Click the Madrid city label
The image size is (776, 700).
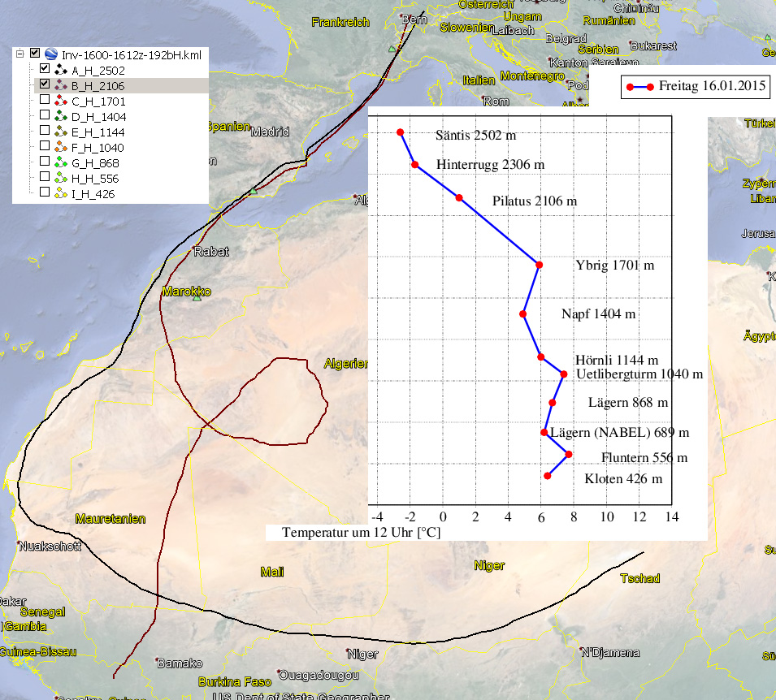point(271,132)
